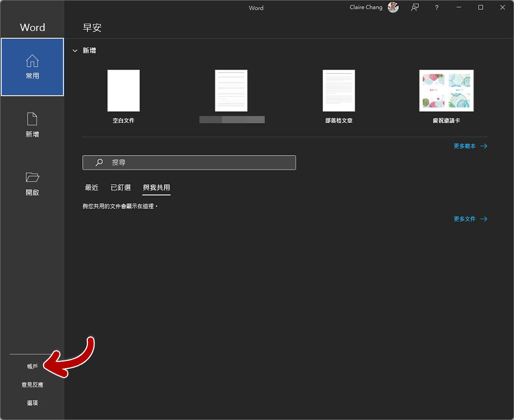Click the 新增 section heading
514x420 pixels.
(x=89, y=50)
